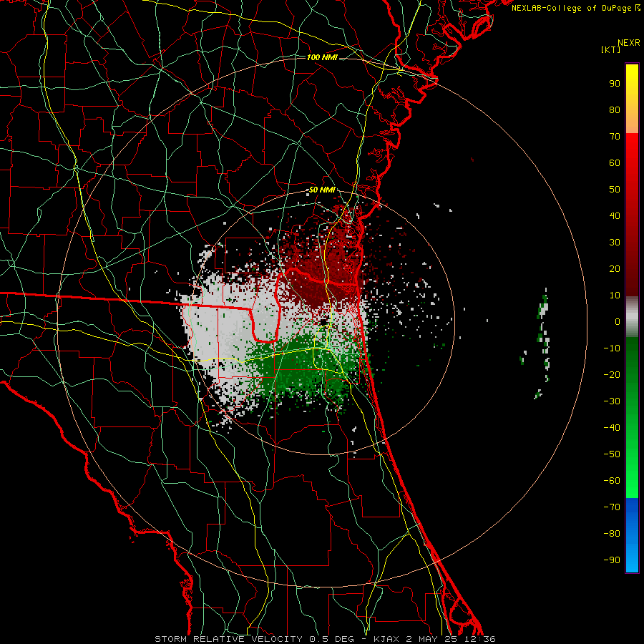
Task: Select the 90 value on velocity scale
Action: [x=615, y=84]
